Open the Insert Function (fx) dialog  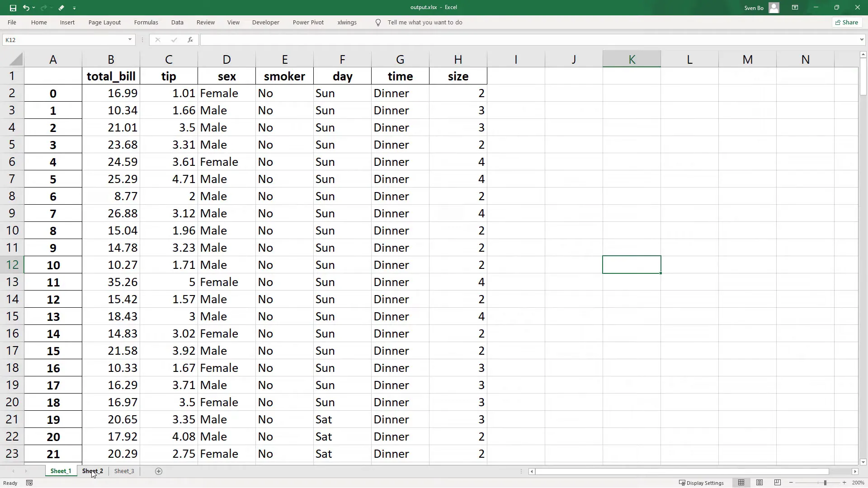190,40
